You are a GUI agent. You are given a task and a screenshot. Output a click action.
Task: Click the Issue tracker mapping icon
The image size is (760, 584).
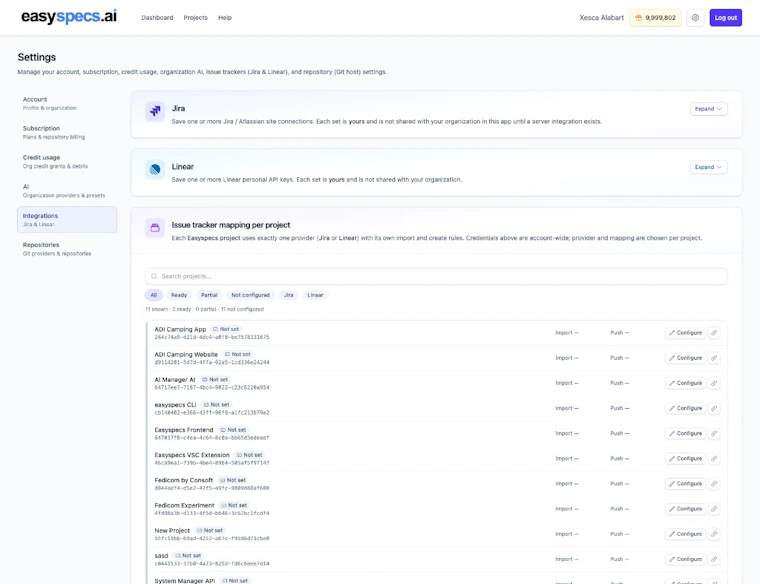pos(155,227)
